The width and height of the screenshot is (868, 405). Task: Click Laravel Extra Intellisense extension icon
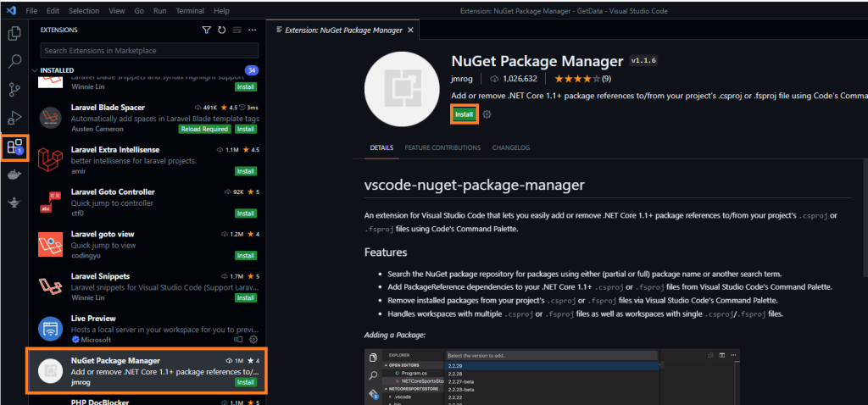pyautogui.click(x=52, y=160)
